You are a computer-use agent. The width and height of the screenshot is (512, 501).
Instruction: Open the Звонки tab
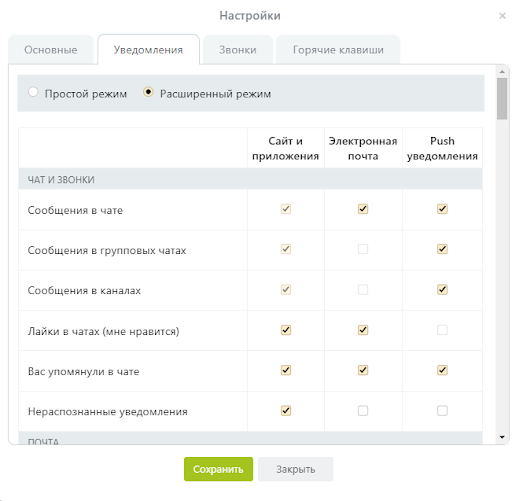pyautogui.click(x=238, y=50)
